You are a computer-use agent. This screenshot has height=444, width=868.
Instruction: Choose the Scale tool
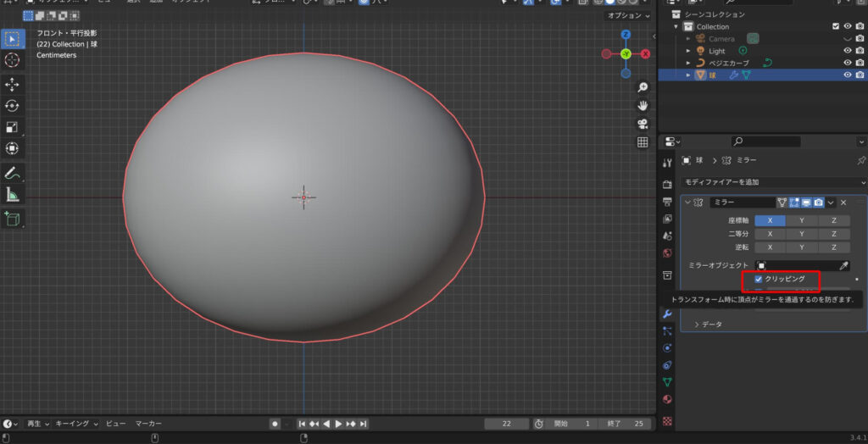(13, 127)
